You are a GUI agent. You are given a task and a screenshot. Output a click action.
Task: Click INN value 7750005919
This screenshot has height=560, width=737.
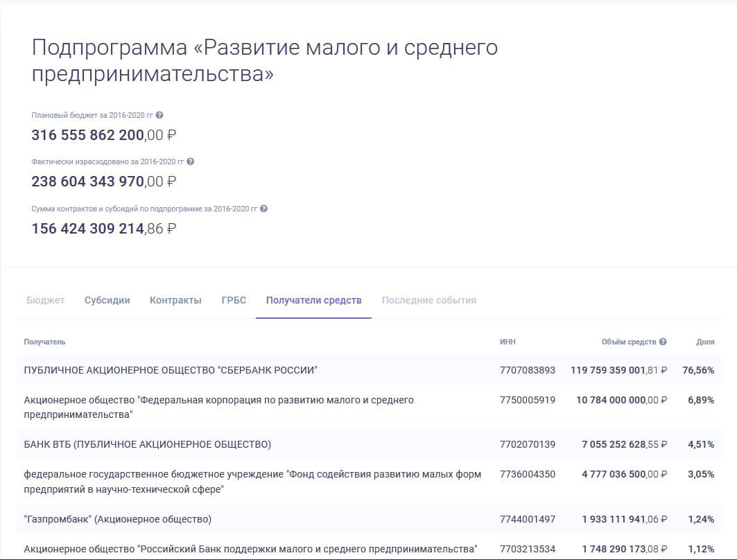tap(528, 400)
